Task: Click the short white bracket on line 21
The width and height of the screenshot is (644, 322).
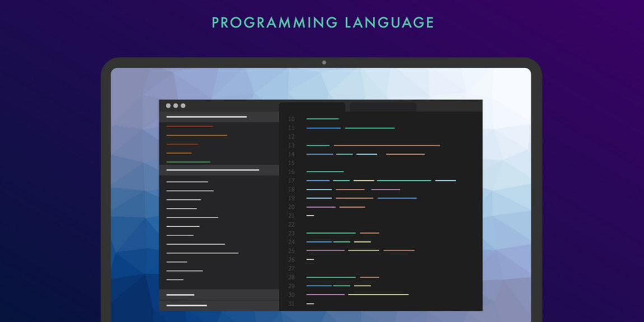Action: point(310,216)
